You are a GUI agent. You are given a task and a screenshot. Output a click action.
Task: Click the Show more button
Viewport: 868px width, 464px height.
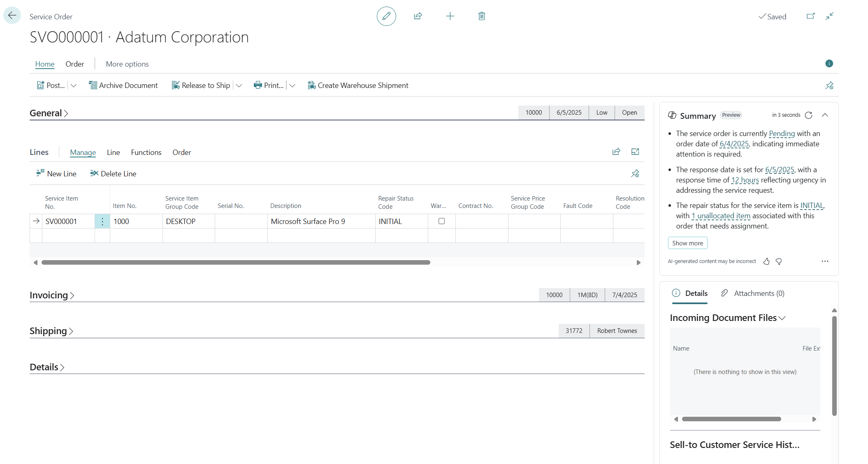[687, 243]
